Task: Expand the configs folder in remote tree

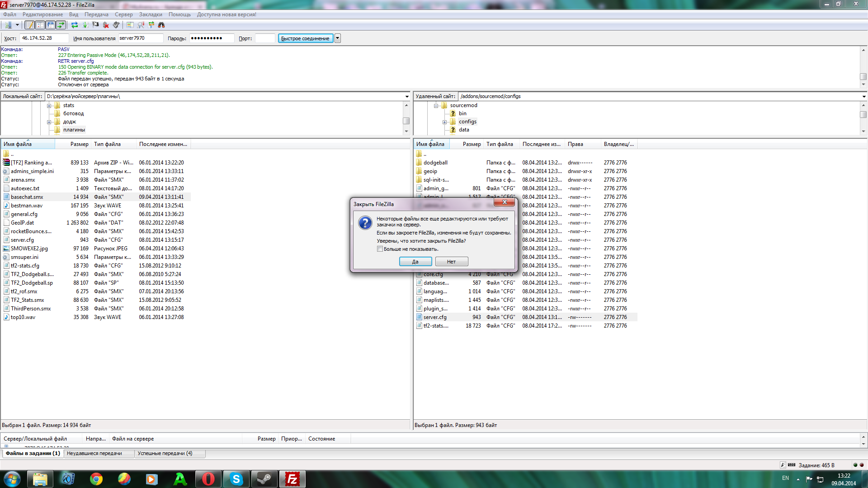Action: pyautogui.click(x=445, y=122)
